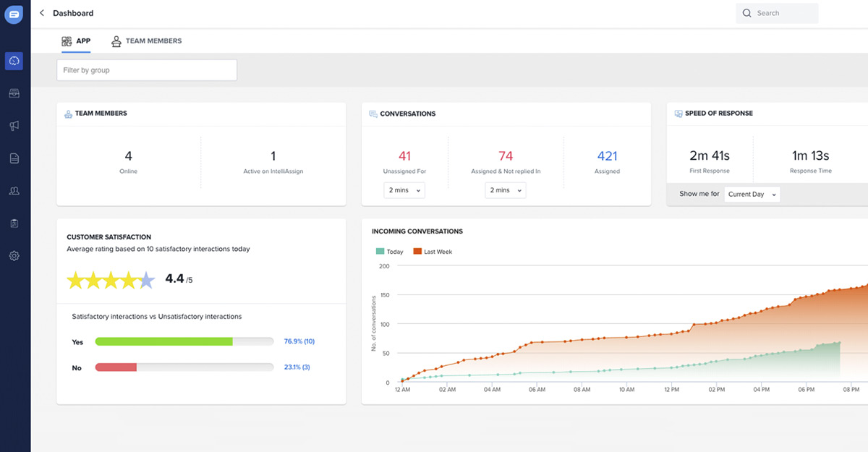Click the 4.4 /5 rating value
The width and height of the screenshot is (868, 452).
[179, 278]
